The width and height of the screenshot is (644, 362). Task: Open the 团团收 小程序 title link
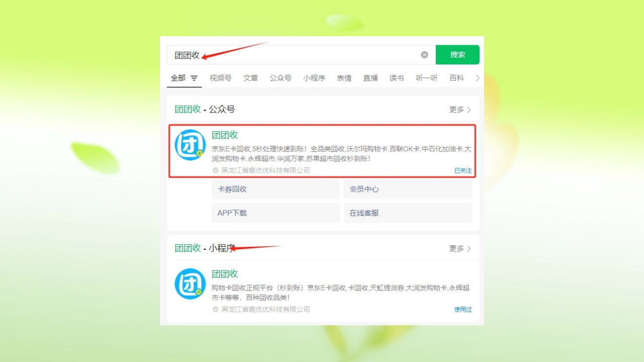point(225,274)
